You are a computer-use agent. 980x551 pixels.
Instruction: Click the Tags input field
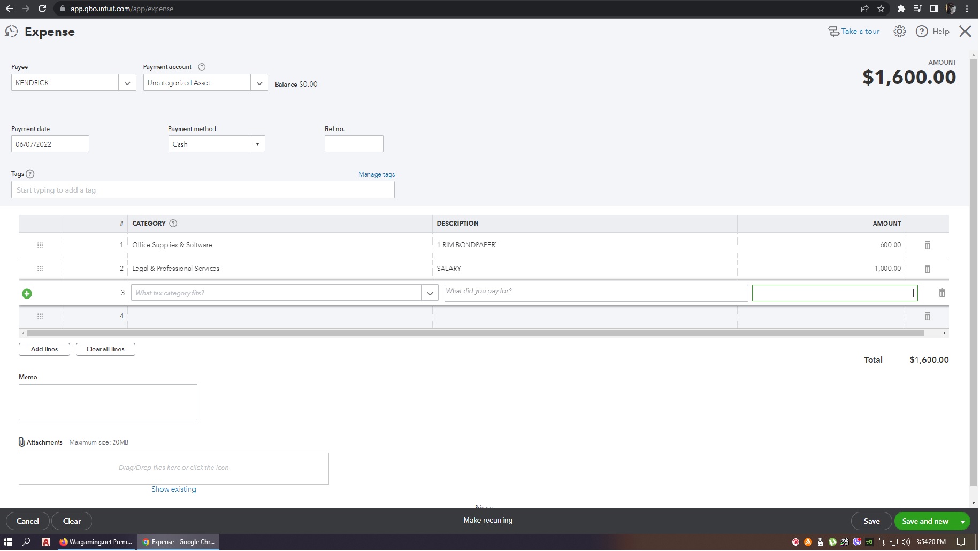[203, 191]
